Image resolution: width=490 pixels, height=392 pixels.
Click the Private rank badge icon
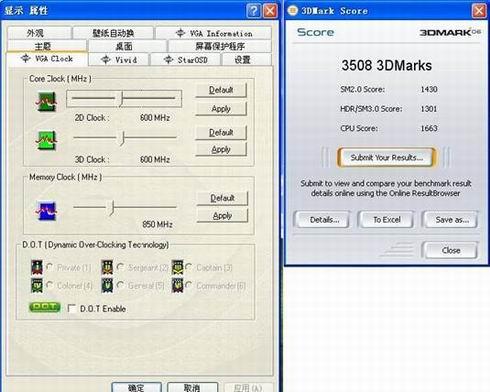[x=37, y=268]
